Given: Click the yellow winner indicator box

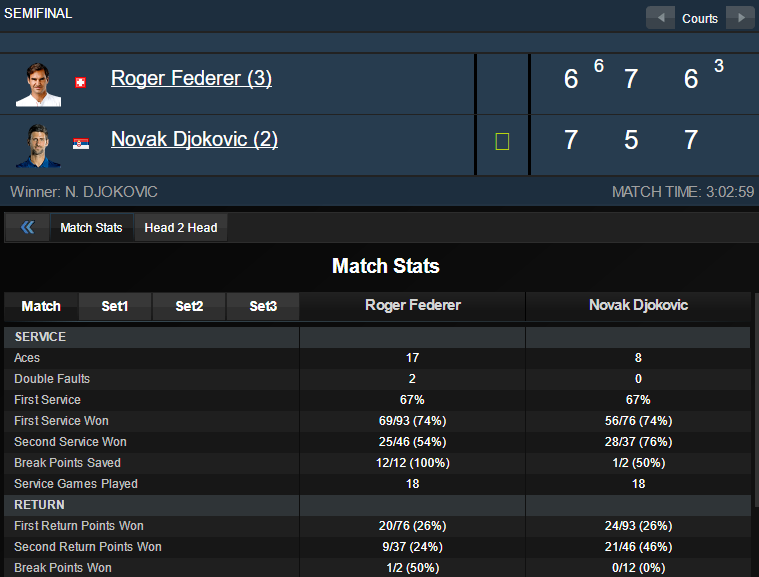Looking at the screenshot, I should [x=502, y=142].
